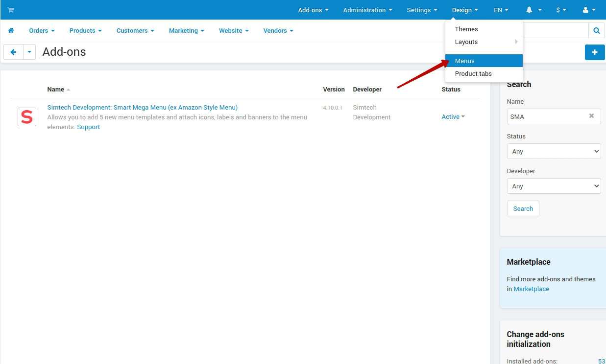Click version number 4.10.0.1
This screenshot has width=606, height=364.
[333, 107]
